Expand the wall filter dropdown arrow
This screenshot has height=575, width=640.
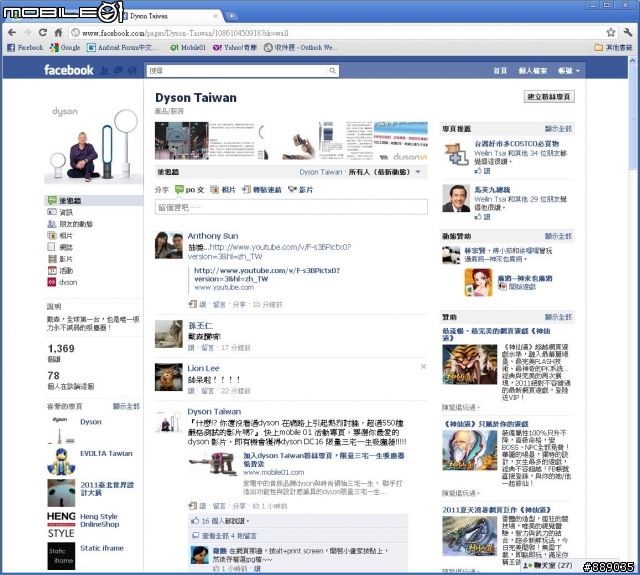tap(418, 172)
